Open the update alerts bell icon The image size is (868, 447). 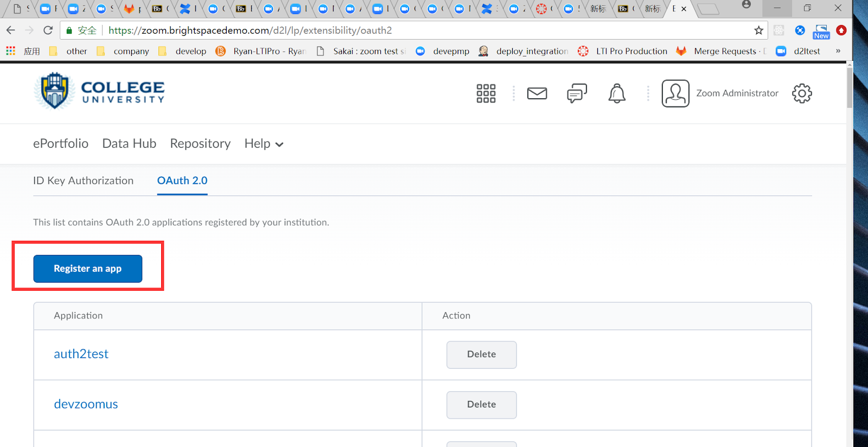pos(617,93)
